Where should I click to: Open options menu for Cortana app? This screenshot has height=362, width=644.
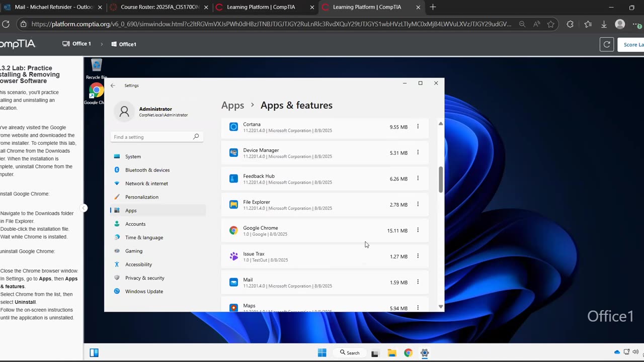(418, 127)
